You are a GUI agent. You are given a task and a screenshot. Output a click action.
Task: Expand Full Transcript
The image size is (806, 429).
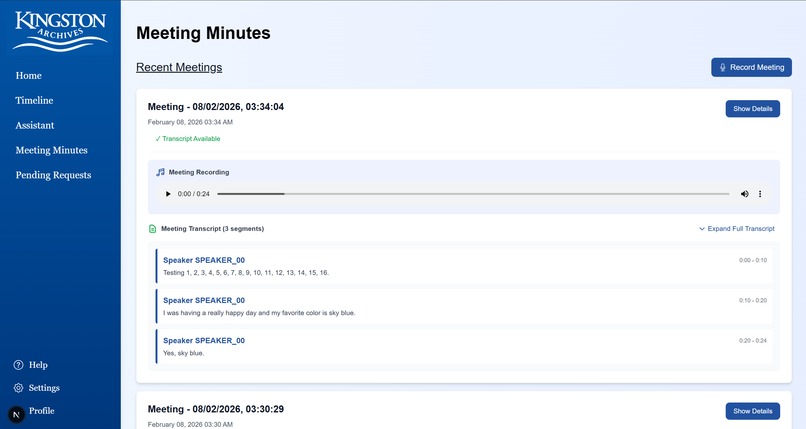(737, 229)
